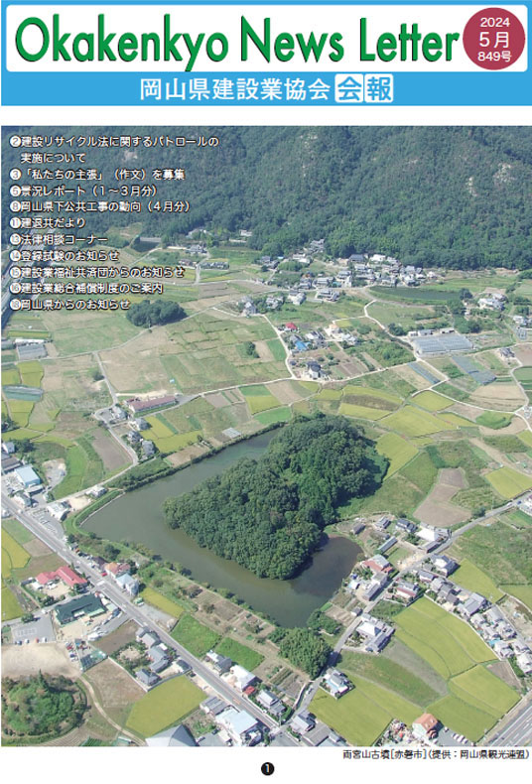Click the circled ② contents number
532x784 pixels.
point(15,142)
